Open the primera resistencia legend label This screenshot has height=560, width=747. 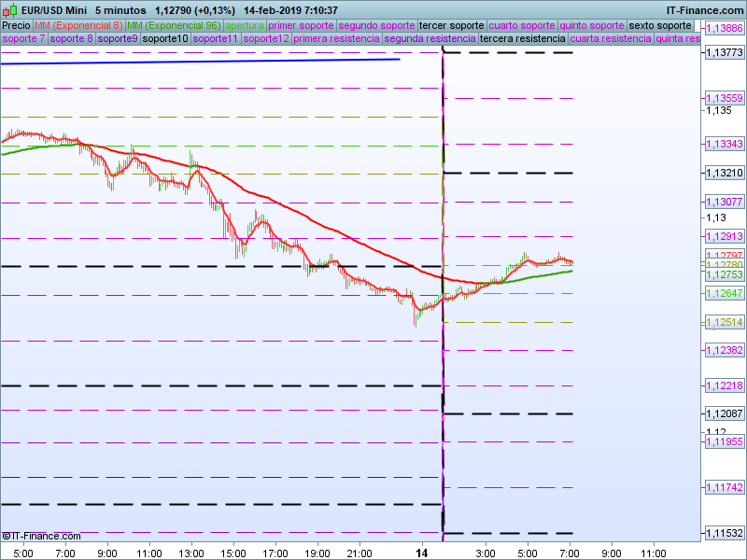[x=335, y=39]
